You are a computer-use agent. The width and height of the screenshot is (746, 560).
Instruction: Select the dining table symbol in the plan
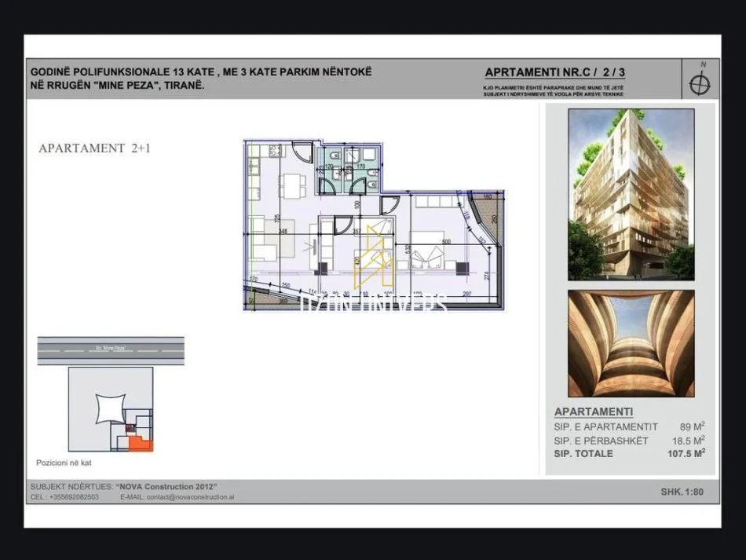[x=292, y=185]
